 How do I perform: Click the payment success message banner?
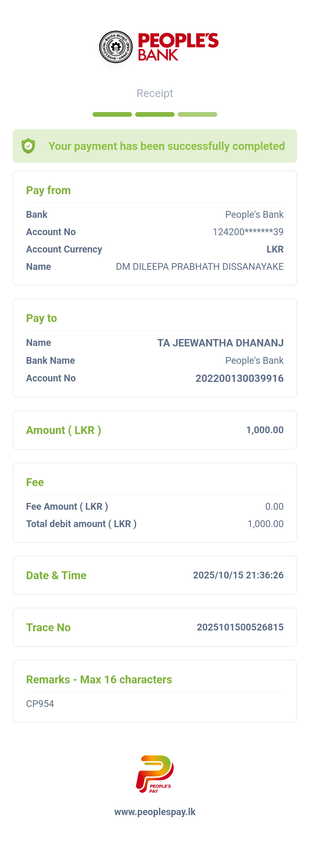(x=166, y=146)
